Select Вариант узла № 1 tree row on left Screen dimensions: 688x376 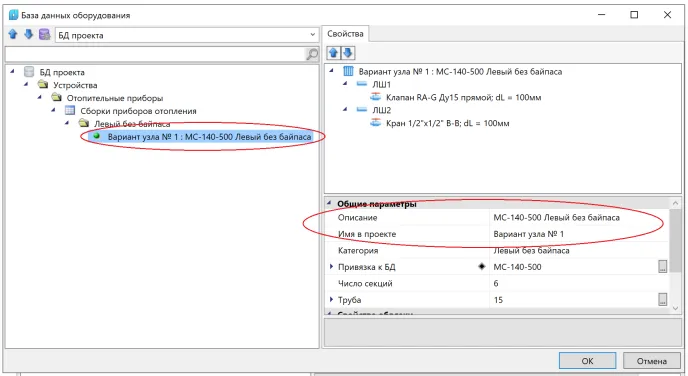click(x=201, y=137)
